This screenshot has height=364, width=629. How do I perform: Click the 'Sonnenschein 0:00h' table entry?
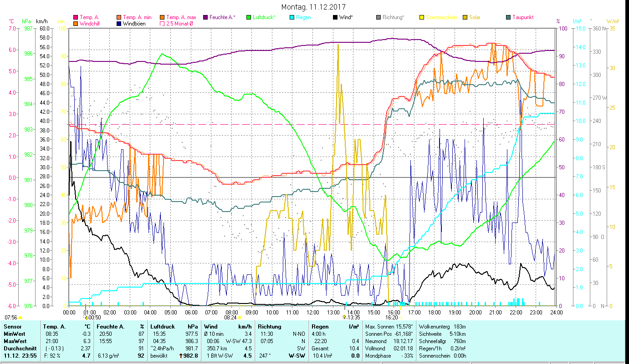click(x=442, y=356)
